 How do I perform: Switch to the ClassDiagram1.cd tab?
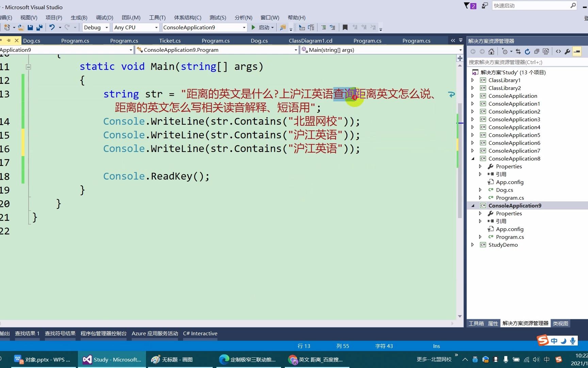tap(310, 41)
